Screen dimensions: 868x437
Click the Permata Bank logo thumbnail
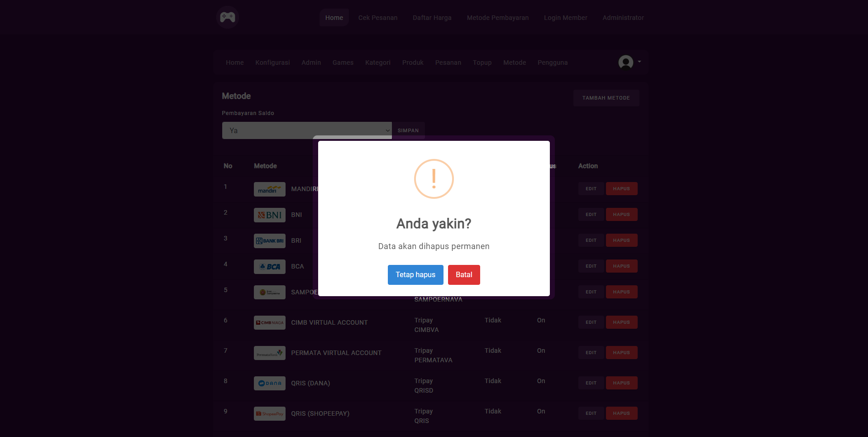point(270,353)
